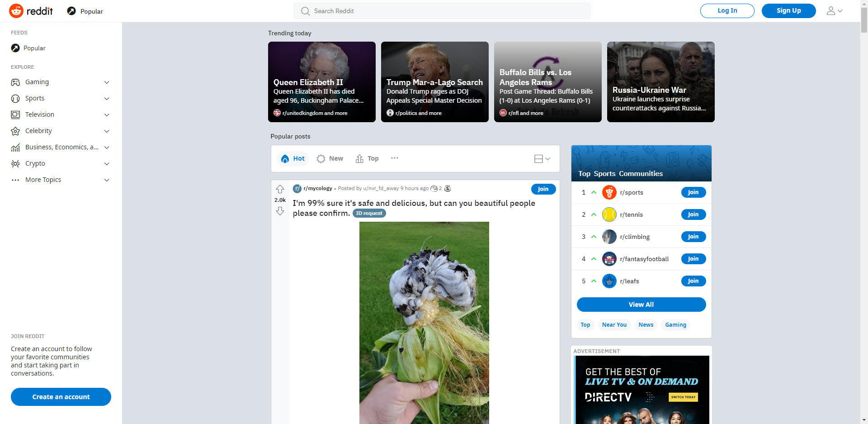Click the Crypto icon
This screenshot has height=424, width=868.
15,164
